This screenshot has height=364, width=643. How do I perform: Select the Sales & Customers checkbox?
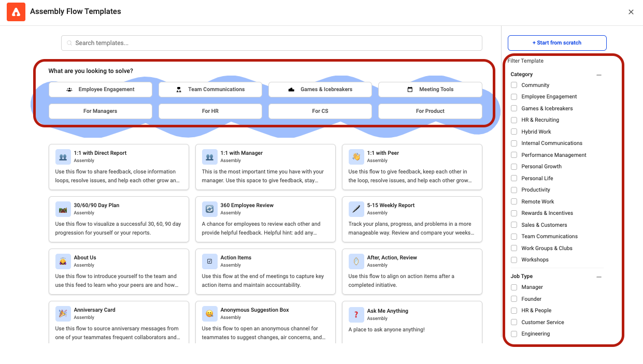514,225
